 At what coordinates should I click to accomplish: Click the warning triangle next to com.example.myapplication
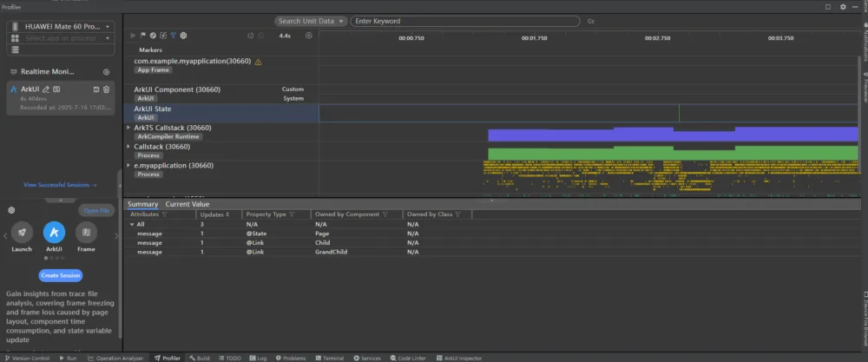click(258, 62)
